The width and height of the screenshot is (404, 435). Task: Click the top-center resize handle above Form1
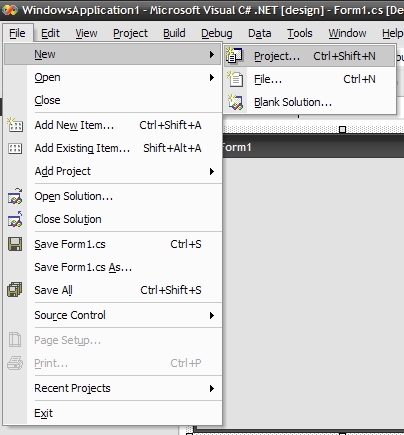[342, 130]
